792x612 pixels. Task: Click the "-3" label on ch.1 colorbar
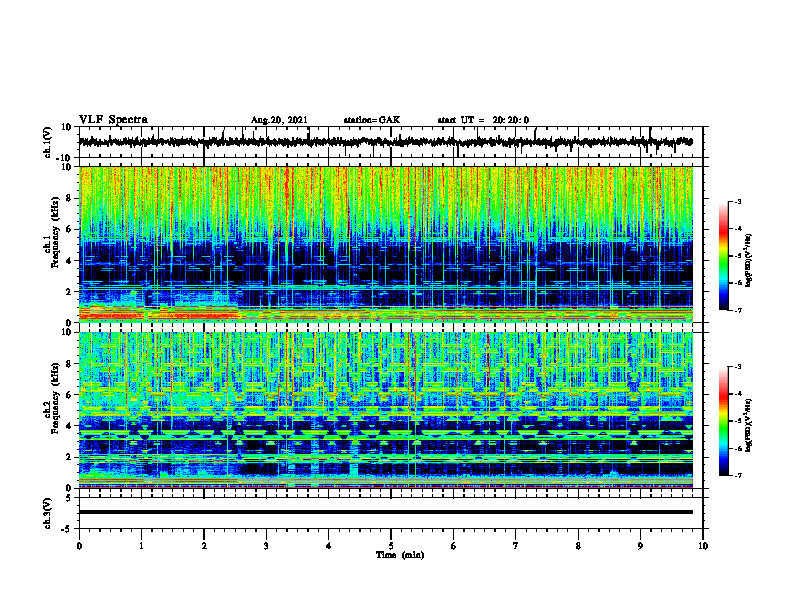tap(738, 201)
